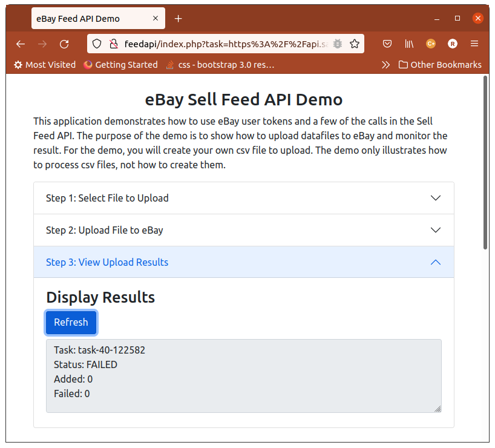The image size is (495, 448).
Task: Click the 'Task: task-40-122582' line
Action: (x=99, y=350)
